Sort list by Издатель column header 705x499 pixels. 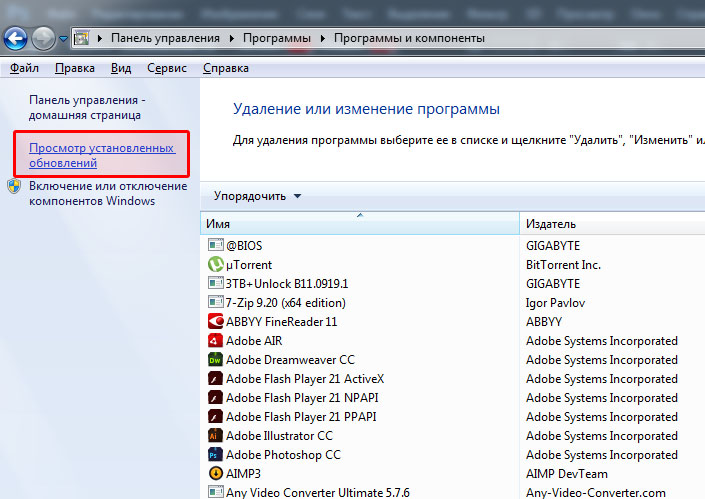click(x=612, y=223)
